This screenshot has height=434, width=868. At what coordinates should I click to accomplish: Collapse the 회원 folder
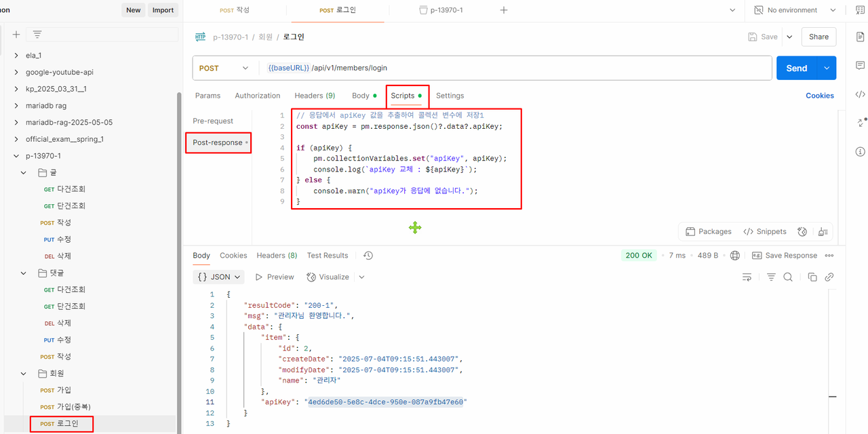[24, 373]
